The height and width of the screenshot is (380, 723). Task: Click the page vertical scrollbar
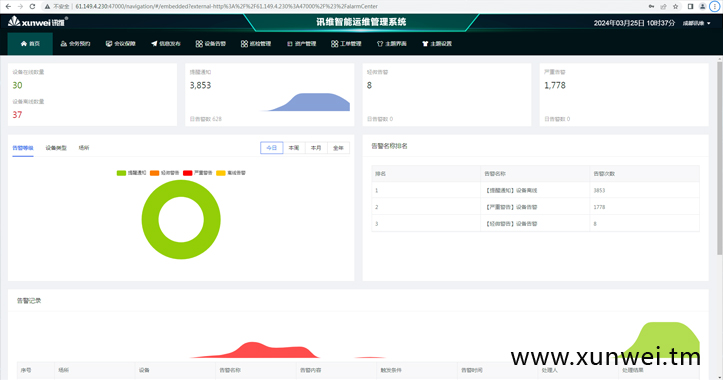click(x=719, y=158)
